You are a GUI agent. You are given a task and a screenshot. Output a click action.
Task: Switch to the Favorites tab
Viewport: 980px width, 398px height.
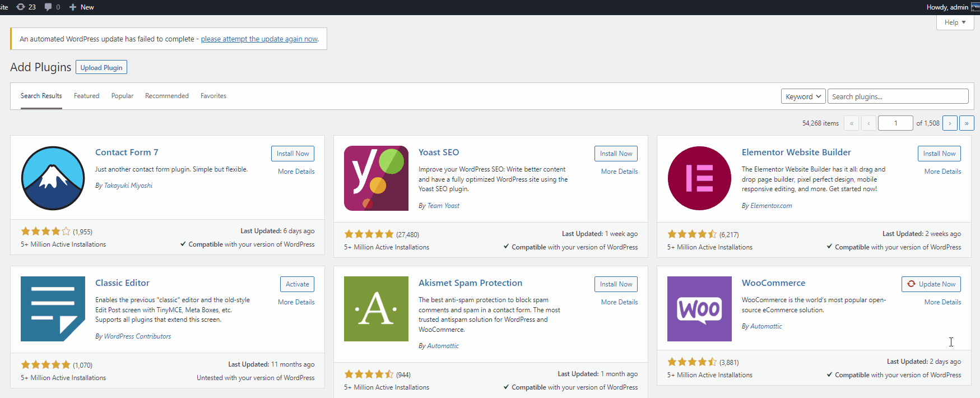(x=213, y=96)
